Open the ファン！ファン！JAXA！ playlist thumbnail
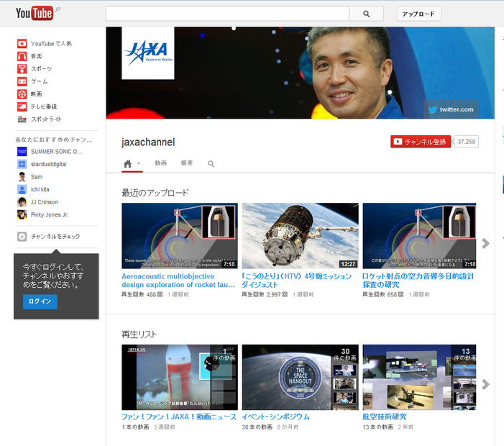This screenshot has height=446, width=504. 180,377
